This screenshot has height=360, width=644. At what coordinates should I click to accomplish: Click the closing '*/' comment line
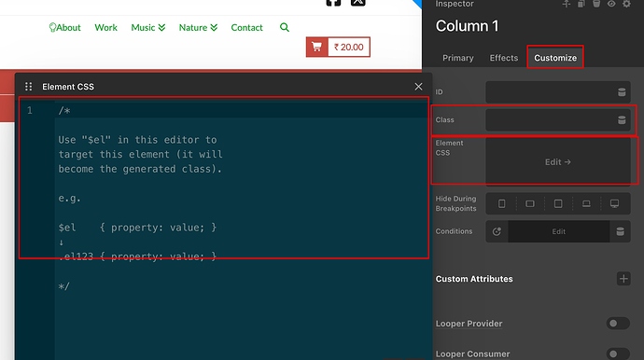[64, 286]
